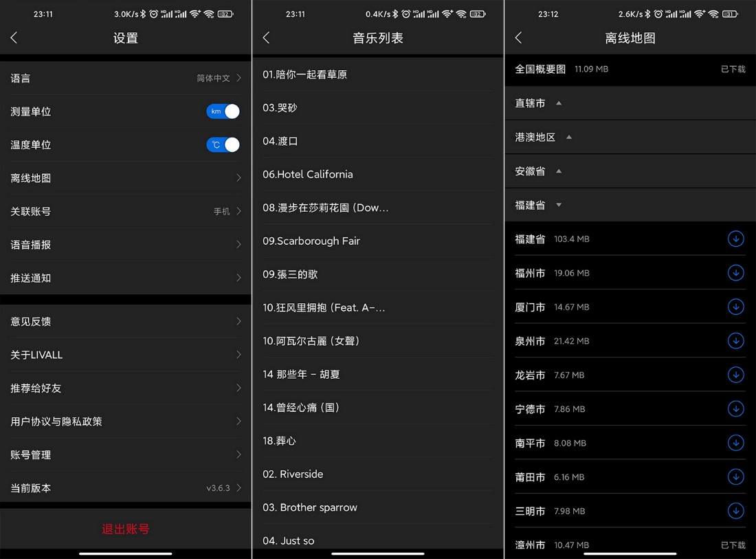Collapse the 港澳地区 section
Image resolution: width=756 pixels, height=559 pixels.
pyautogui.click(x=568, y=137)
